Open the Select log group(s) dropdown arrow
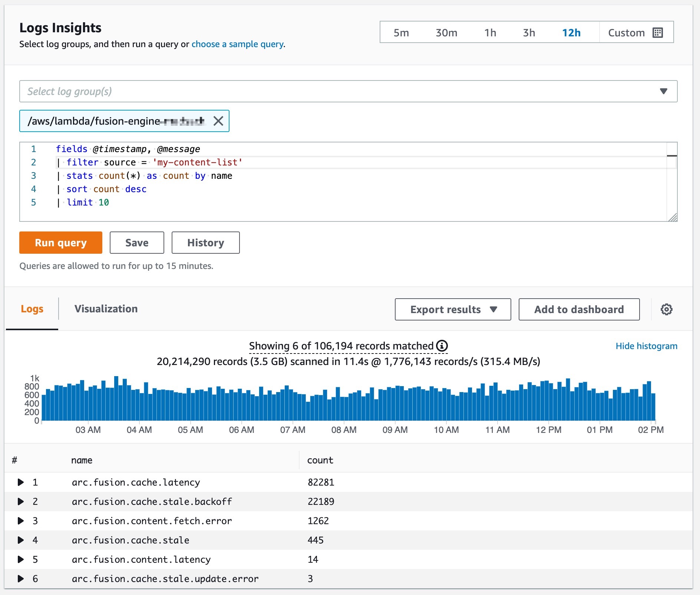The image size is (700, 595). point(663,91)
